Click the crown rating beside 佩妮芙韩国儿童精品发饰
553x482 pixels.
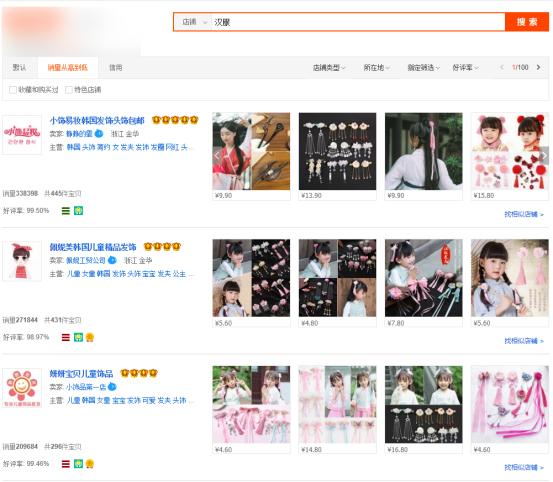pyautogui.click(x=162, y=246)
